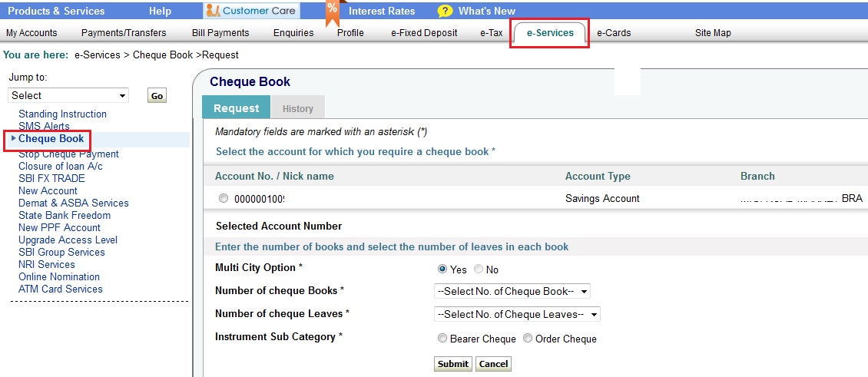Open Stop Cheque Payment link
868x377 pixels.
[x=68, y=154]
